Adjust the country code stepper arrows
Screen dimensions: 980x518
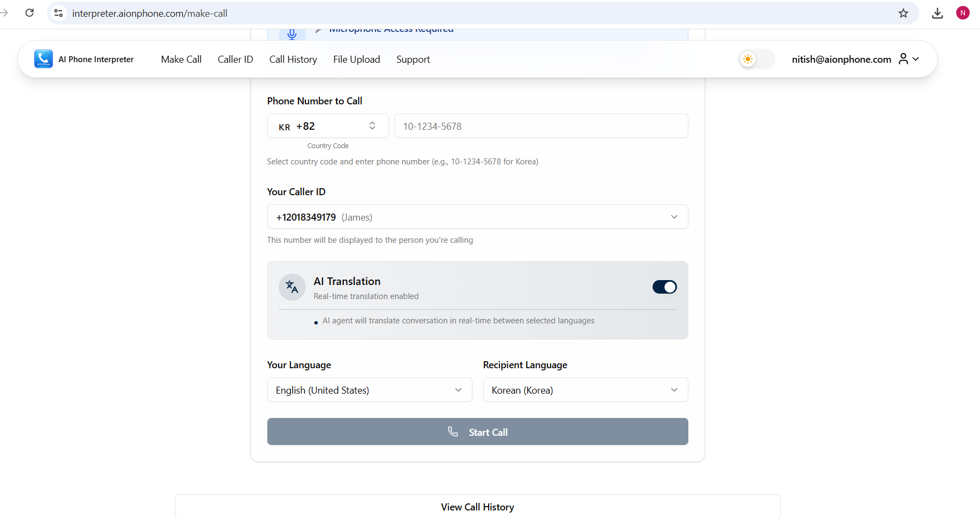(x=372, y=125)
